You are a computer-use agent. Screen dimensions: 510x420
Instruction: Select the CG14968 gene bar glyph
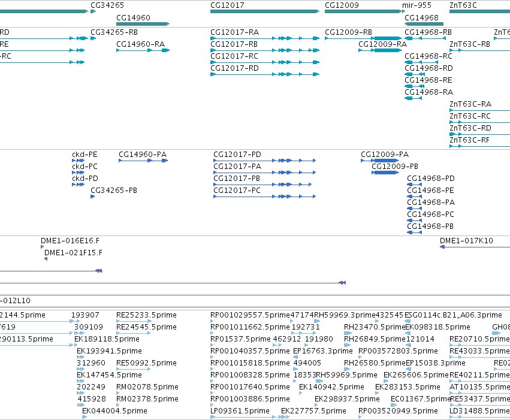pyautogui.click(x=424, y=24)
